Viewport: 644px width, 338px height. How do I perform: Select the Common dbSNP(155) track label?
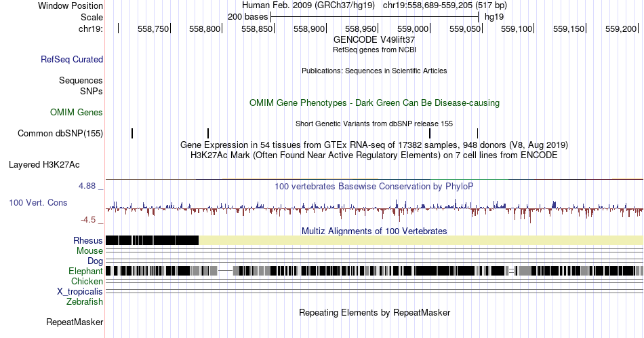60,133
